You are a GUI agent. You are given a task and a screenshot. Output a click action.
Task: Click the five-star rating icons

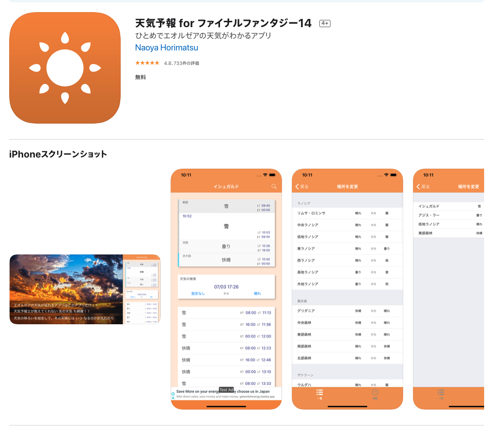[x=147, y=63]
